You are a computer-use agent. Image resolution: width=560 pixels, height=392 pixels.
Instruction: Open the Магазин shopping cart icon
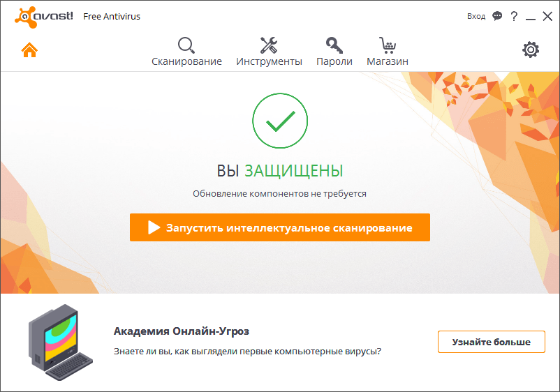pos(388,46)
